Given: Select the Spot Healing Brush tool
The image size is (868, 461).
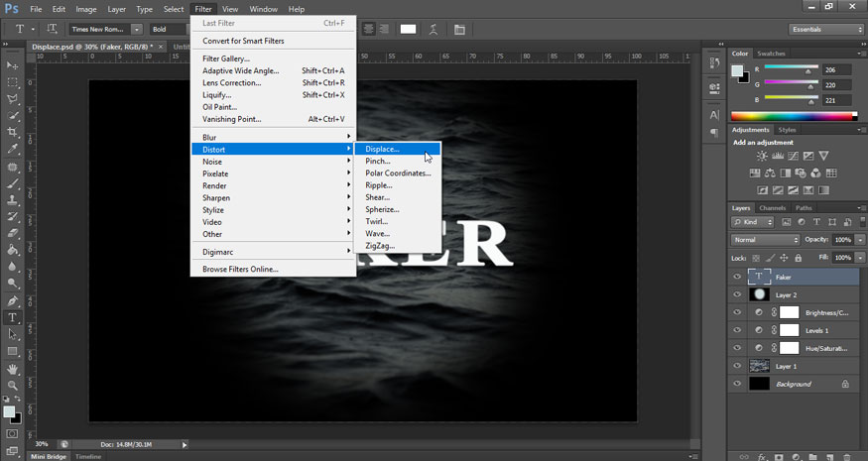Looking at the screenshot, I should click(x=12, y=167).
